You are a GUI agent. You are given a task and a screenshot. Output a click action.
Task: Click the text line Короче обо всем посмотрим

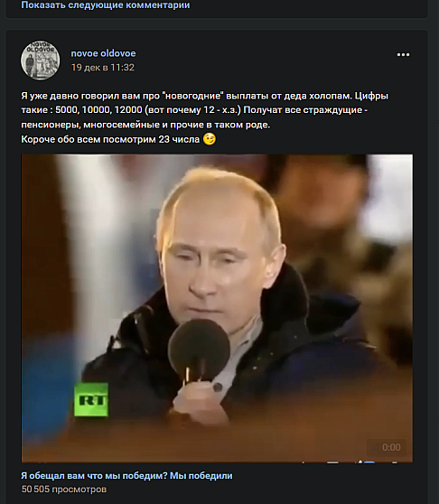pos(110,139)
